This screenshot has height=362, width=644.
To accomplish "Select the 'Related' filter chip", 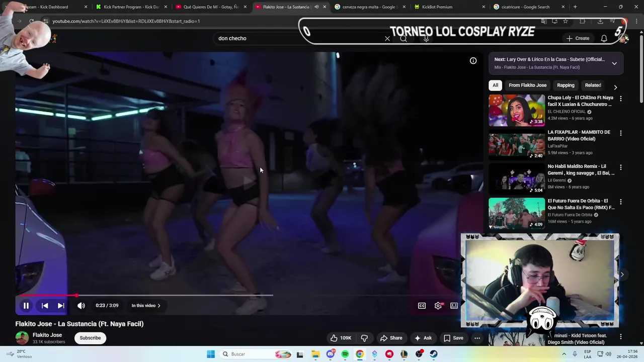I will click(593, 85).
